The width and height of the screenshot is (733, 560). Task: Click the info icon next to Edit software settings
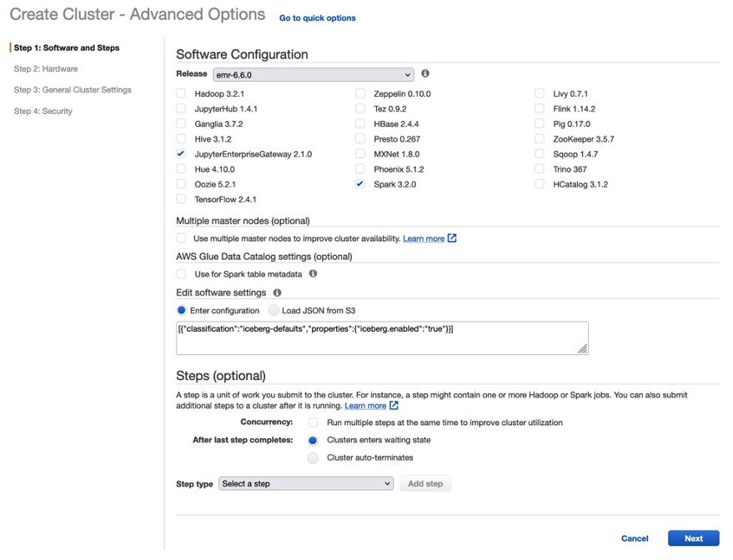click(x=277, y=292)
